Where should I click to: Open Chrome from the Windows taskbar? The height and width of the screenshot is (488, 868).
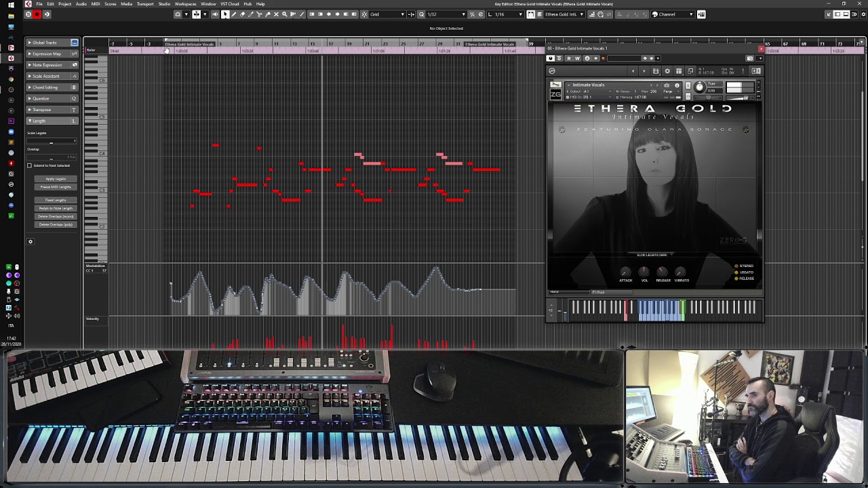pyautogui.click(x=11, y=79)
